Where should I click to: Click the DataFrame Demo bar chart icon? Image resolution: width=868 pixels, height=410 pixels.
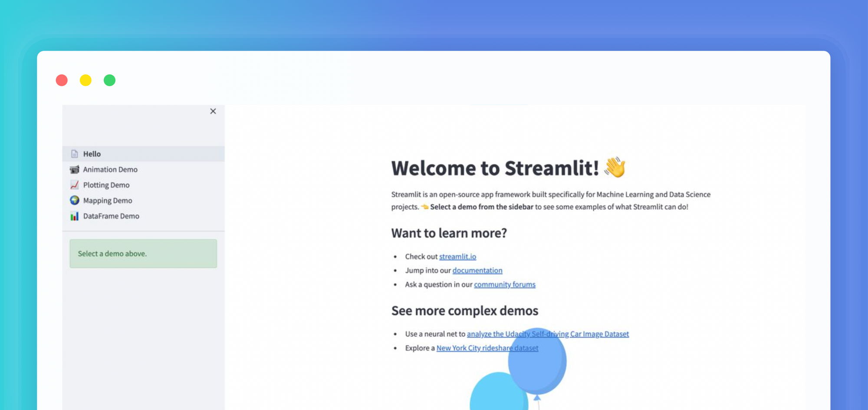tap(75, 216)
